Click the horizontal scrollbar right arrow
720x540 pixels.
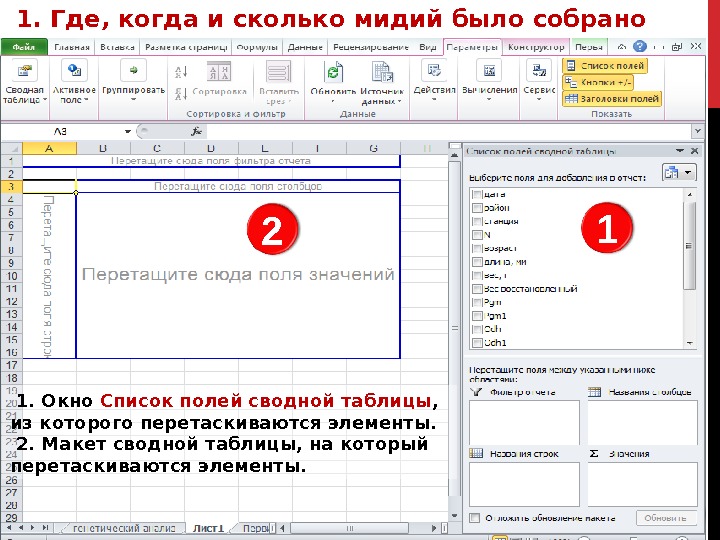point(434,528)
